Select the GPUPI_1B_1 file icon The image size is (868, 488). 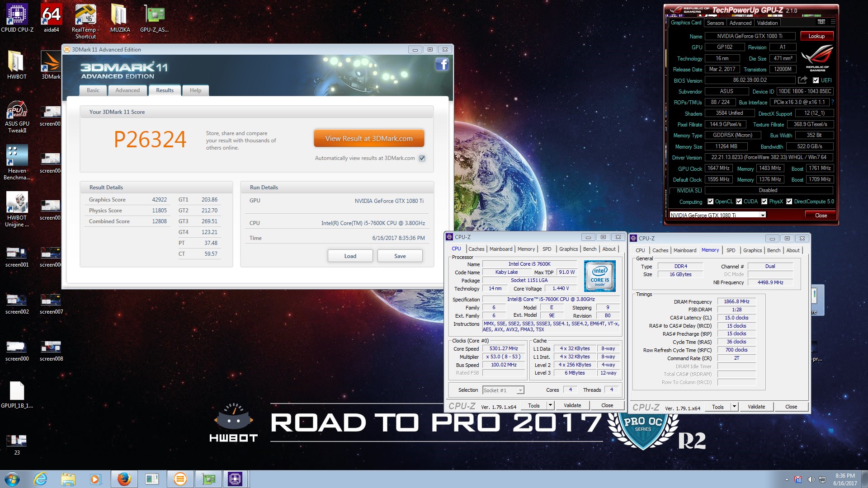point(17,394)
